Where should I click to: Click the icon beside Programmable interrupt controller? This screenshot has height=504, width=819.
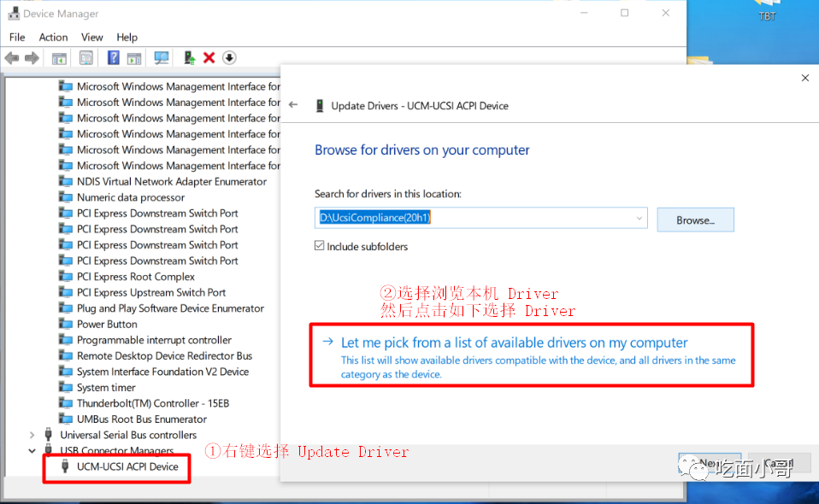click(65, 340)
